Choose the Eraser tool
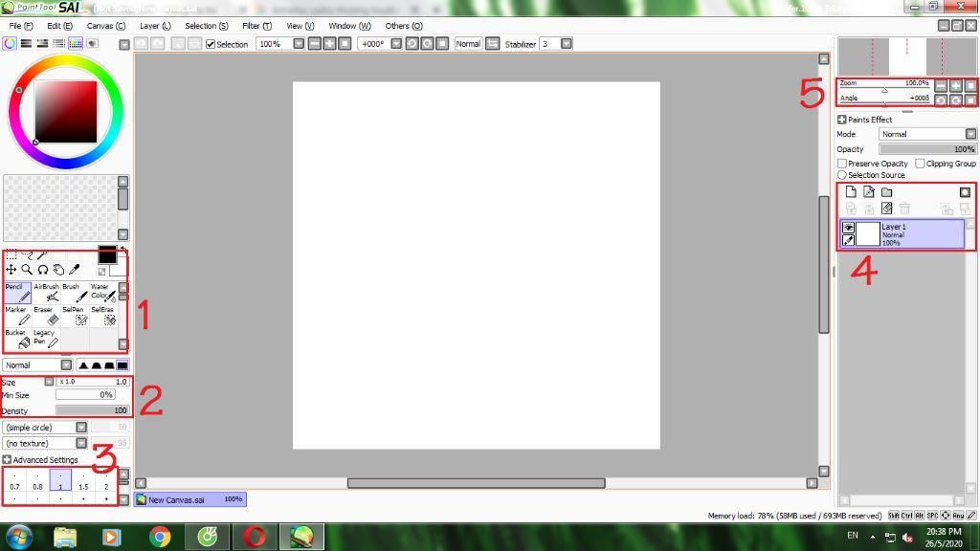This screenshot has height=551, width=980. click(46, 316)
